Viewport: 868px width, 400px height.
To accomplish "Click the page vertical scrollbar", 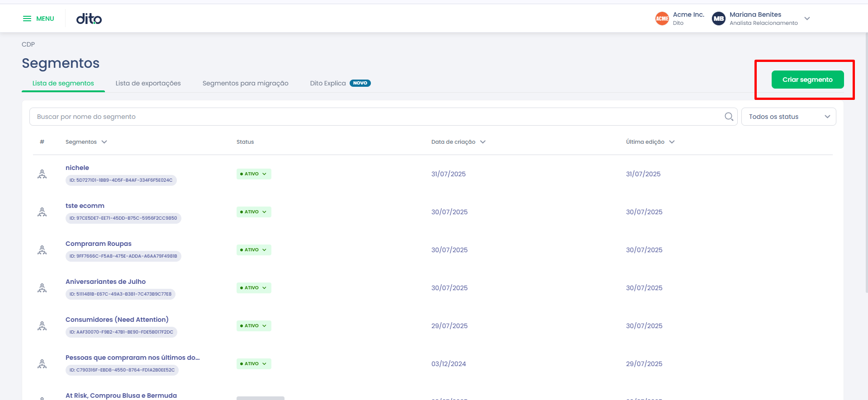I will coord(866,163).
